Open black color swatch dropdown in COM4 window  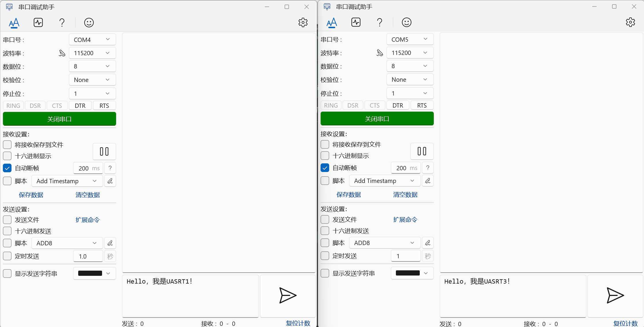click(x=94, y=274)
